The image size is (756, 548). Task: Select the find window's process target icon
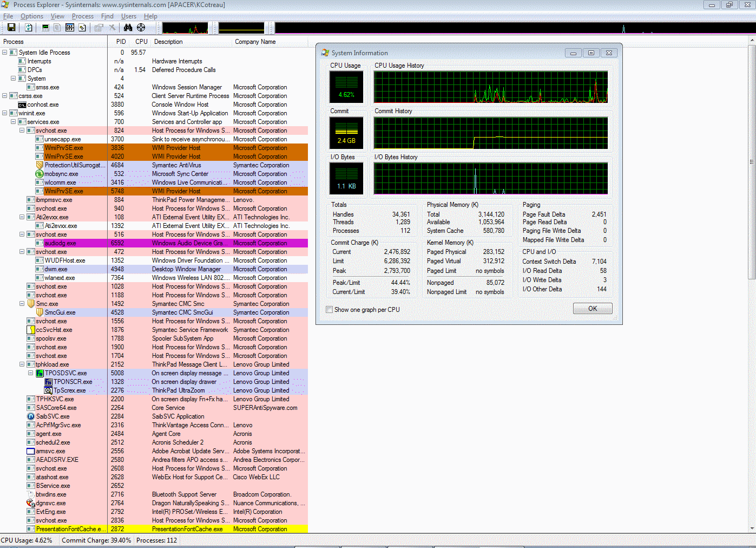140,27
